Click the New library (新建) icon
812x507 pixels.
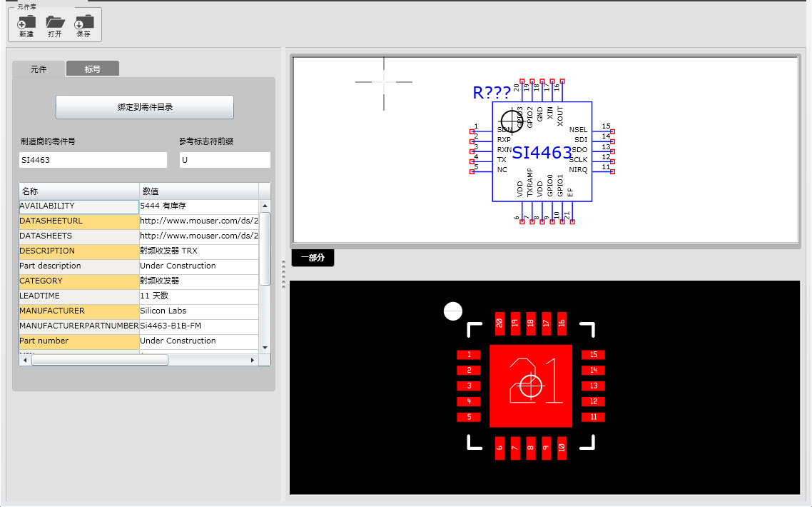coord(26,26)
